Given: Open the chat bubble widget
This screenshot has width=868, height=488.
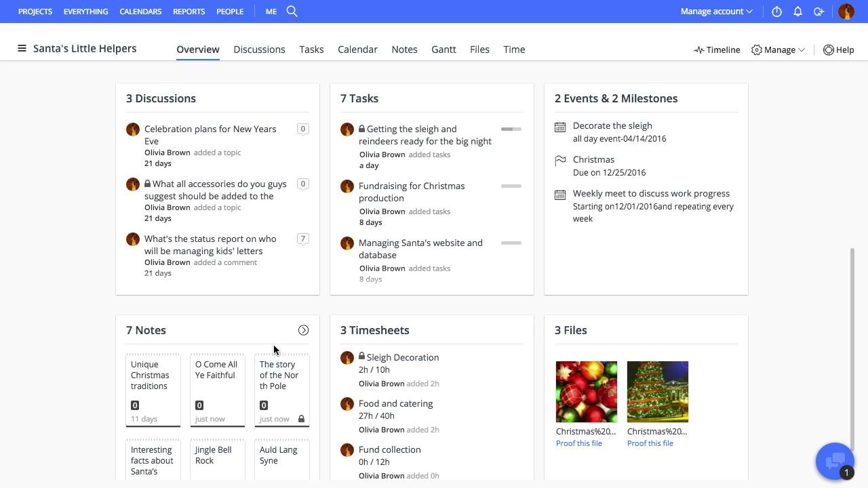Looking at the screenshot, I should 835,461.
